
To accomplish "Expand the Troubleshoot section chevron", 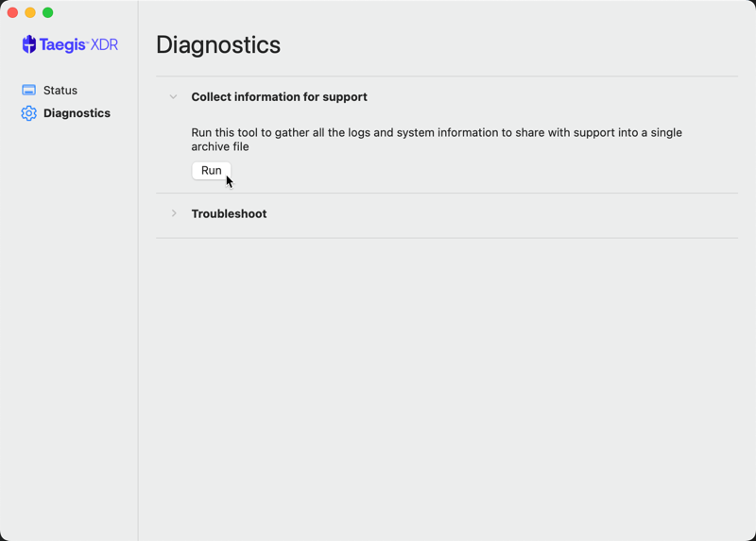I will coord(174,213).
